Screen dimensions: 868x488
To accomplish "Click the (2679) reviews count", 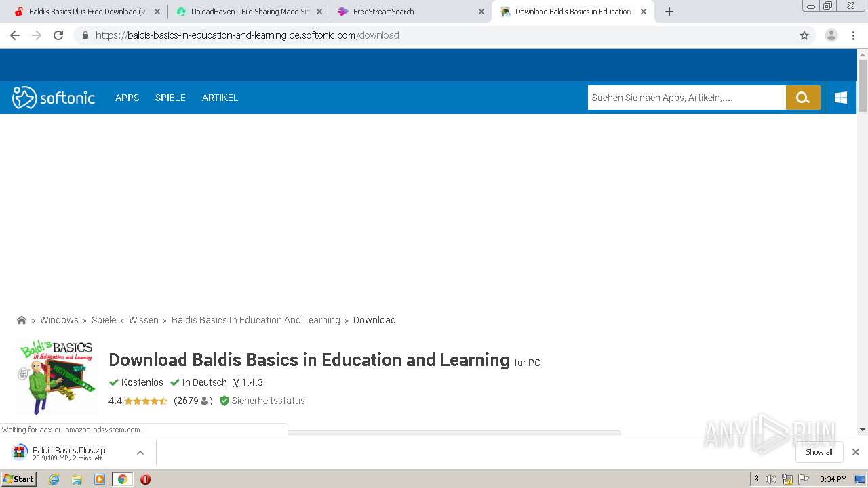I will click(x=193, y=401).
